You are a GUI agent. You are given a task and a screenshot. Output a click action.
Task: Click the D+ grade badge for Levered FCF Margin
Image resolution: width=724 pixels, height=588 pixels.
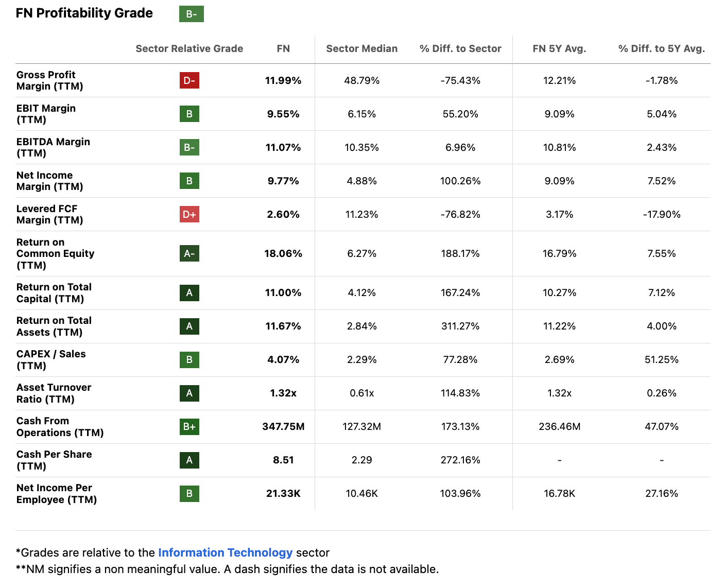[189, 214]
